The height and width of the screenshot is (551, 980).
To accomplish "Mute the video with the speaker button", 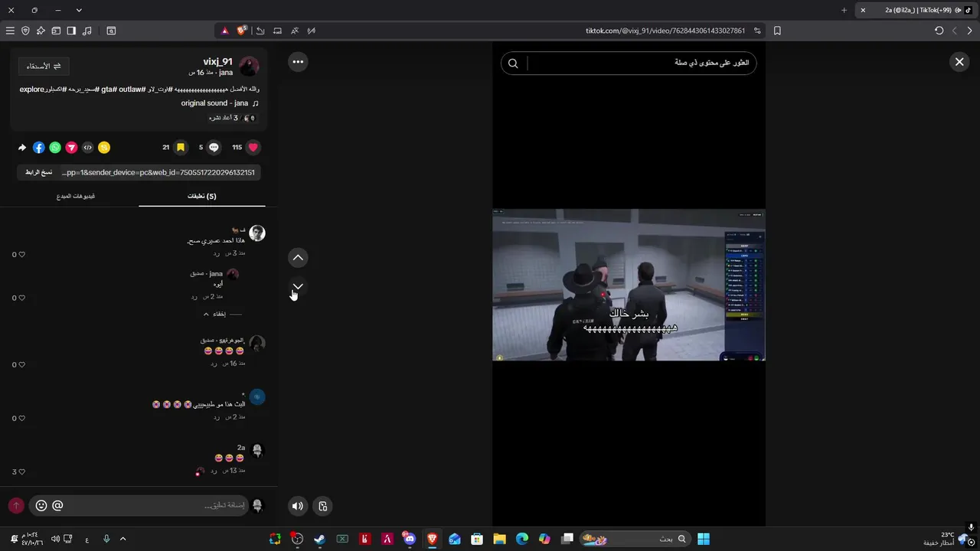I will [x=298, y=506].
